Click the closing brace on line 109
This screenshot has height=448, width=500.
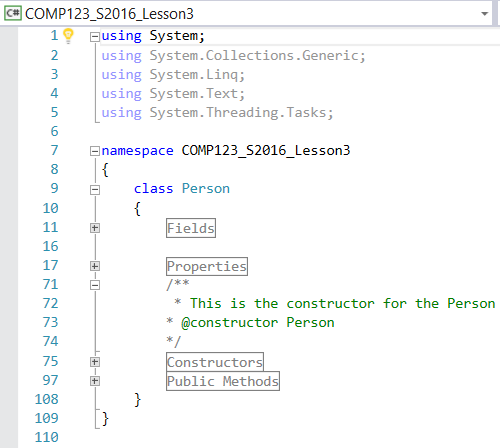tap(105, 419)
